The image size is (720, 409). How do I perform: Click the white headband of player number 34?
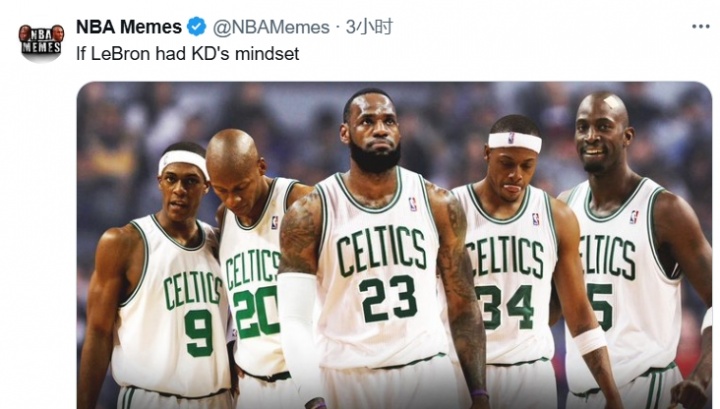tap(515, 142)
